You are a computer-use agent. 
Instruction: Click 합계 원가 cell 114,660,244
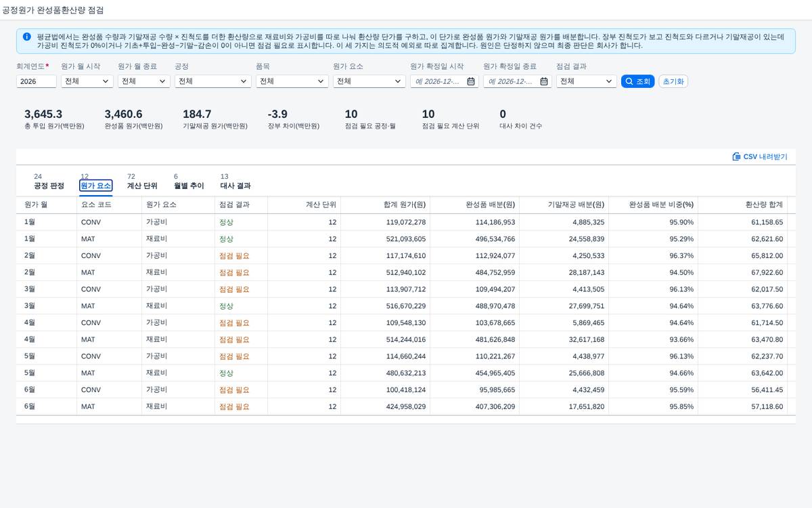pos(406,356)
